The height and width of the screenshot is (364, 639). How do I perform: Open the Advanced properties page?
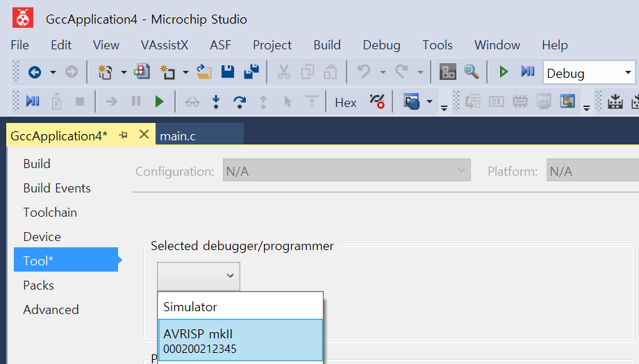click(x=51, y=310)
